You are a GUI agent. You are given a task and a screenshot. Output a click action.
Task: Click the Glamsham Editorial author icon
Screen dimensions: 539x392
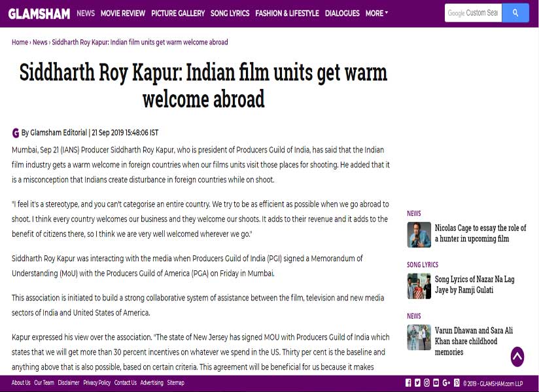point(16,133)
